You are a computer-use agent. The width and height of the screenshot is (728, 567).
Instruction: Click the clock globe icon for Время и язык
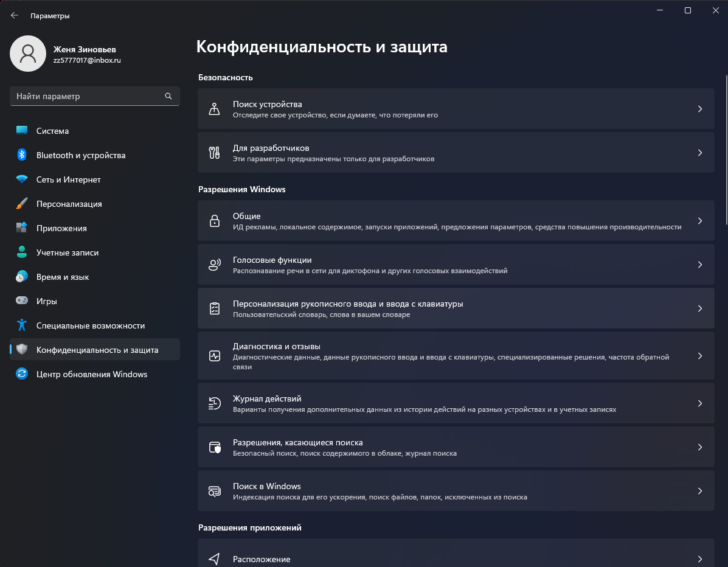(x=22, y=276)
